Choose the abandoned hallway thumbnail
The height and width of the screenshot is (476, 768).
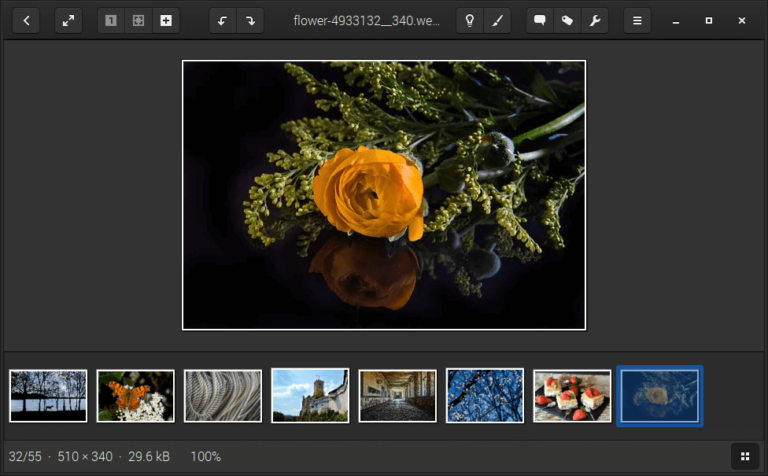pyautogui.click(x=397, y=396)
